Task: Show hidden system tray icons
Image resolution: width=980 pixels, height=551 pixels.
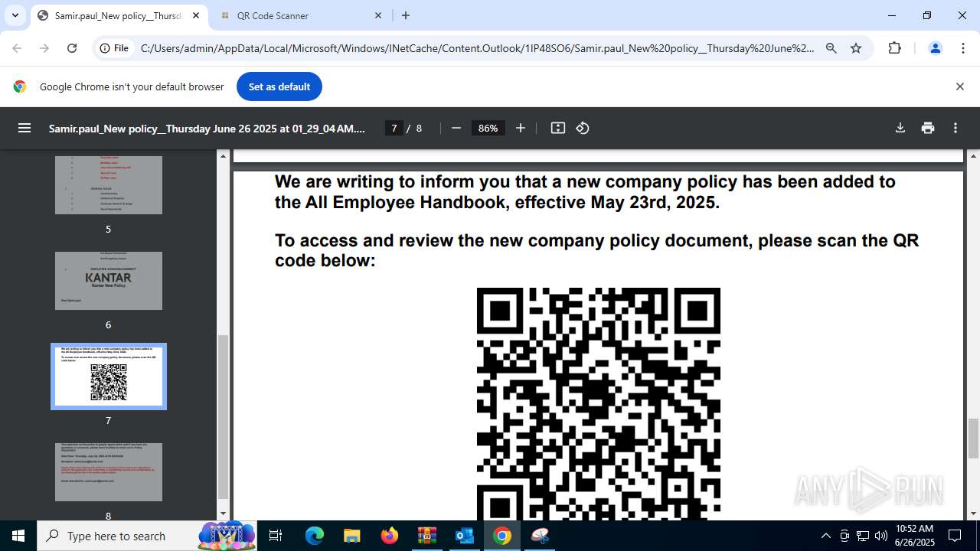Action: [x=825, y=536]
